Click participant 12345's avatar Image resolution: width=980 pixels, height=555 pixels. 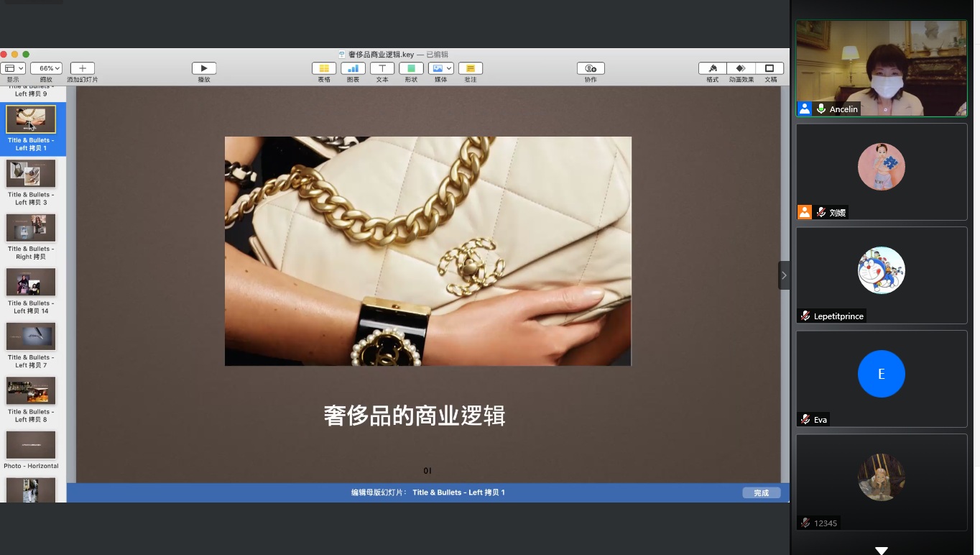[x=882, y=477]
